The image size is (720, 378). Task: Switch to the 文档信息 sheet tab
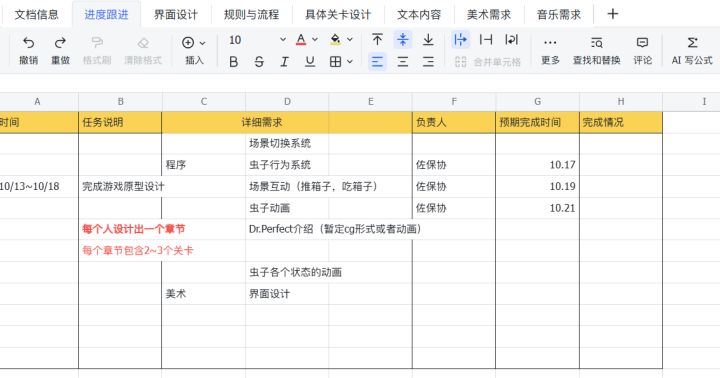37,15
